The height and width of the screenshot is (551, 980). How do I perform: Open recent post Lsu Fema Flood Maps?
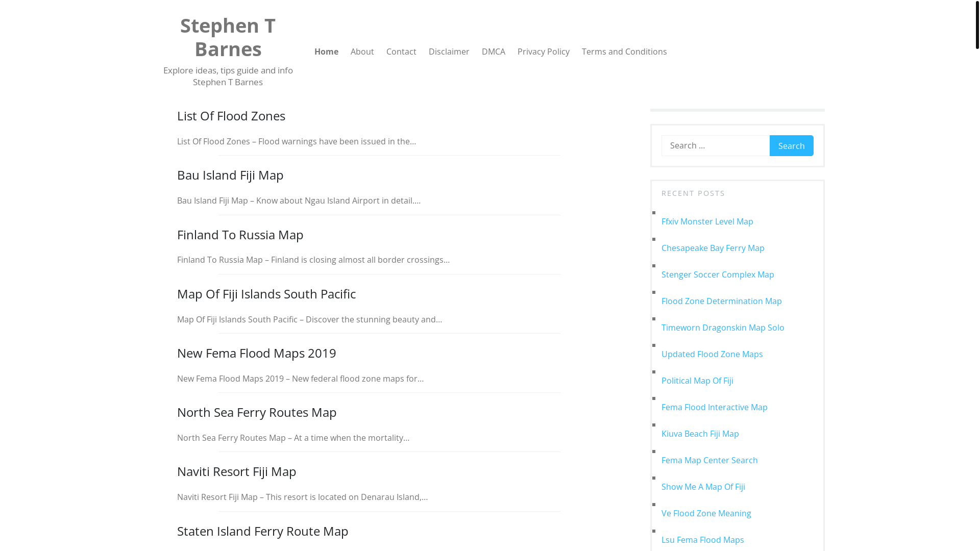coord(702,540)
